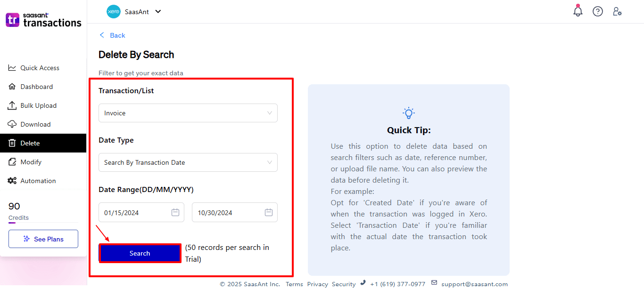Open calendar icon in start date field
Viewport: 644px width, 289px height.
pyautogui.click(x=175, y=213)
